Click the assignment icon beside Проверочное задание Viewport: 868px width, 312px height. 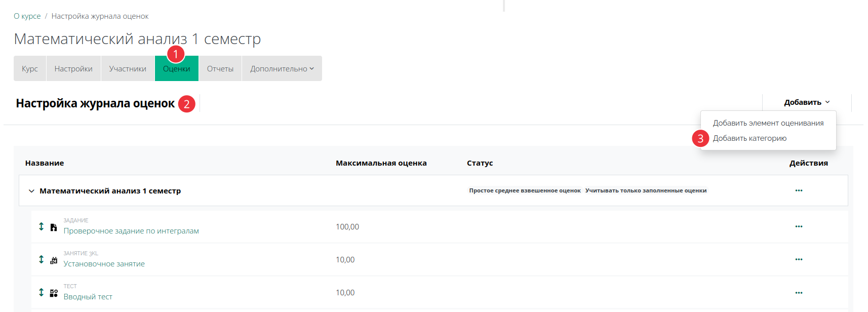[54, 227]
